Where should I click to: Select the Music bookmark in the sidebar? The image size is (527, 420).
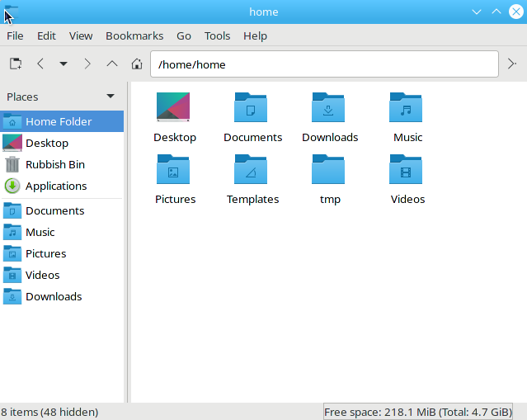tap(62, 233)
